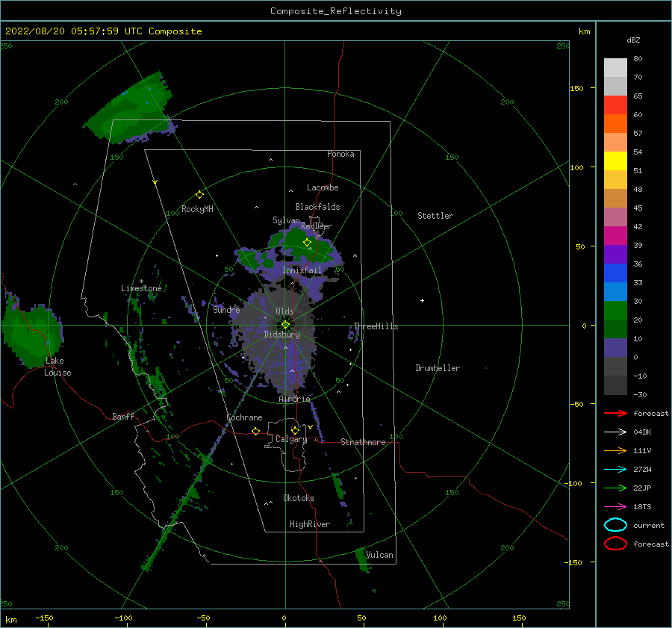Select the white 04DK arrow legend entry
Viewport: 672px width, 628px height.
click(615, 432)
